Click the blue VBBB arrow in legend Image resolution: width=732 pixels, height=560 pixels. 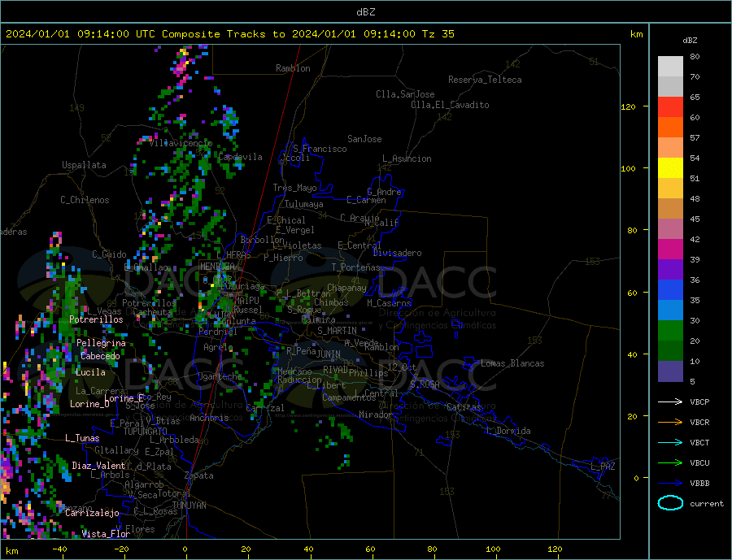[x=670, y=483]
